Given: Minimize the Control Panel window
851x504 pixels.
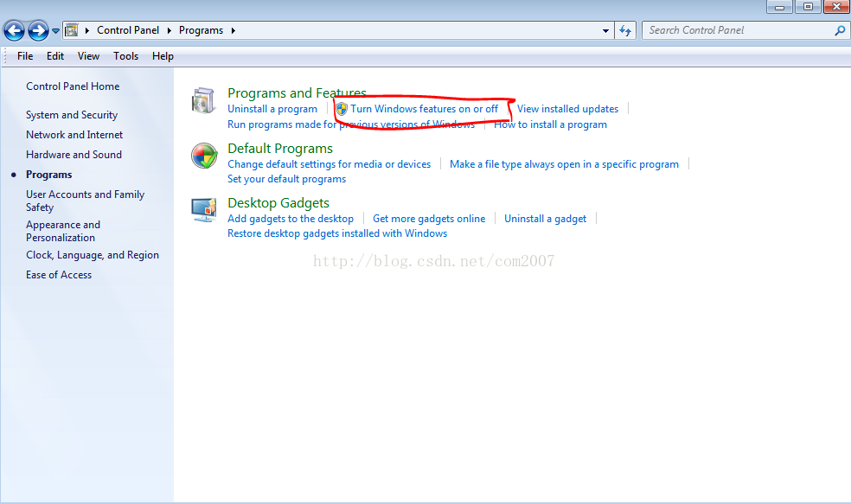Looking at the screenshot, I should 779,7.
